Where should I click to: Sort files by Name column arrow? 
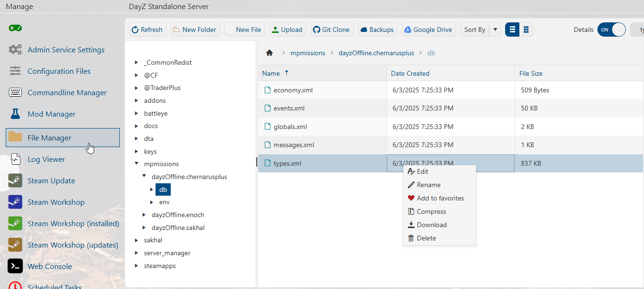pos(286,73)
